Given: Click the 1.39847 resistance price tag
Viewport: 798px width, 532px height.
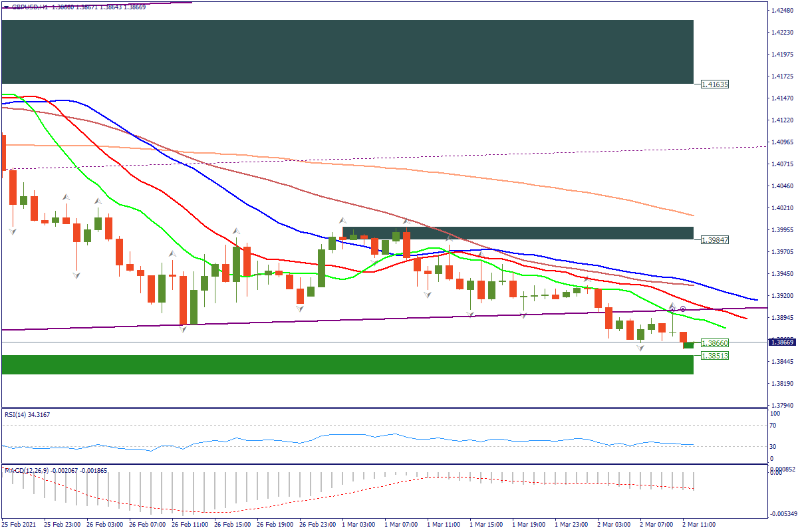Looking at the screenshot, I should pyautogui.click(x=715, y=239).
